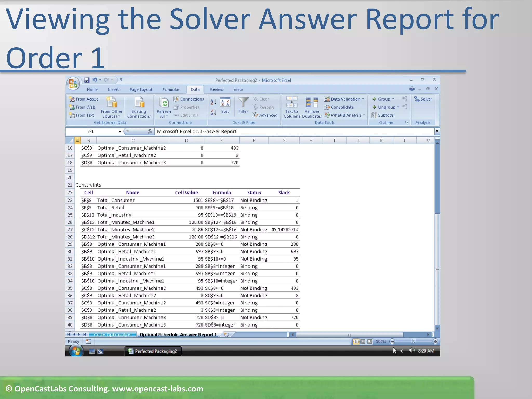This screenshot has width=532, height=399.
Task: Launch the Solver add-in
Action: (x=423, y=99)
